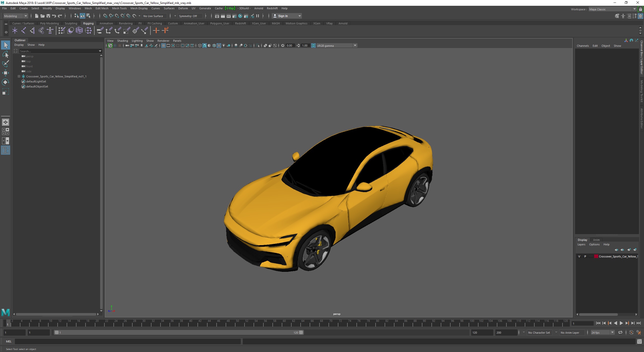The width and height of the screenshot is (644, 352).
Task: Switch to the Animation shelf tab
Action: pos(106,23)
